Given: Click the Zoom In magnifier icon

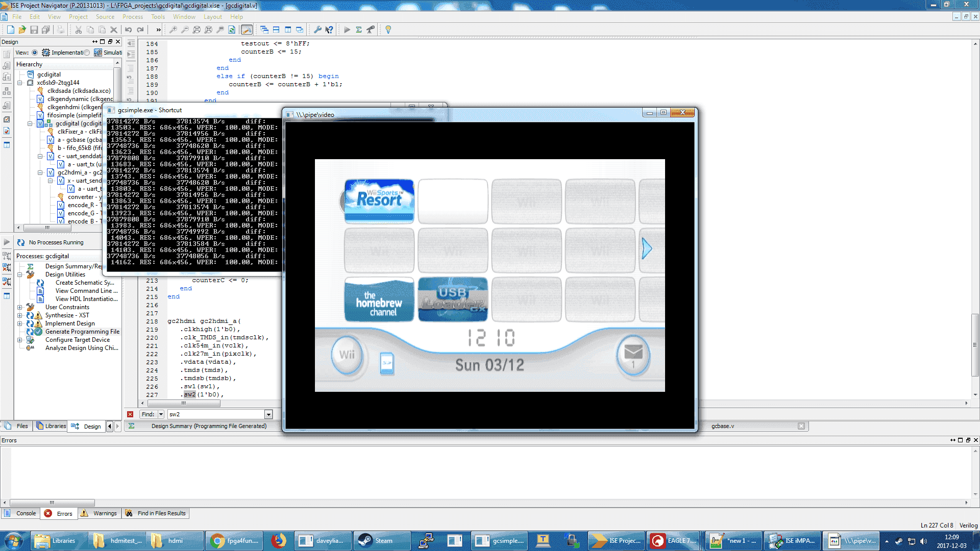Looking at the screenshot, I should pyautogui.click(x=174, y=30).
